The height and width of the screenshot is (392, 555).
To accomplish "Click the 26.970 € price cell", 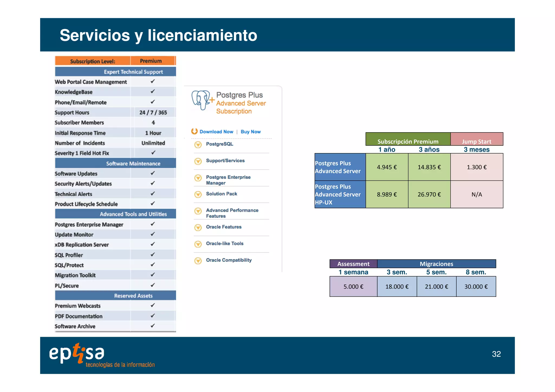I will point(429,194).
